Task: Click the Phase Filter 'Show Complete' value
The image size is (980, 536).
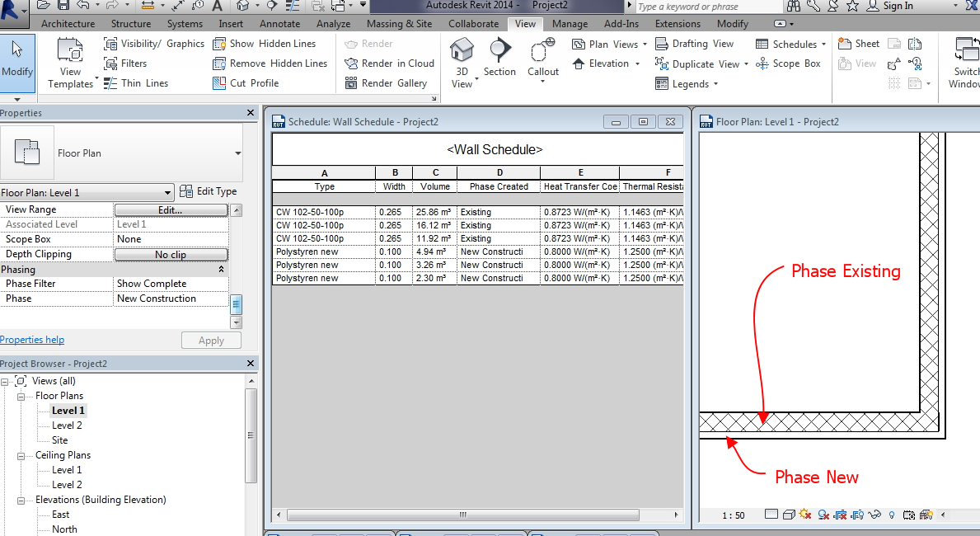Action: coord(171,284)
